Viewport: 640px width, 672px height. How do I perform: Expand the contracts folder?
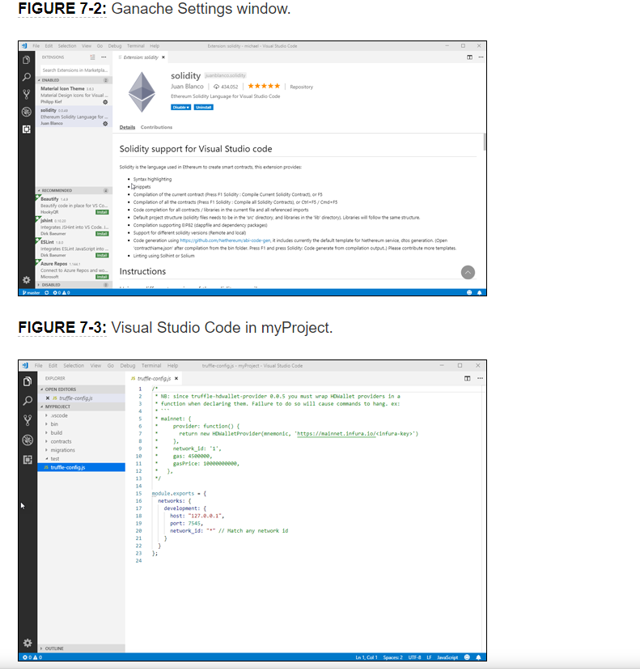[82, 441]
